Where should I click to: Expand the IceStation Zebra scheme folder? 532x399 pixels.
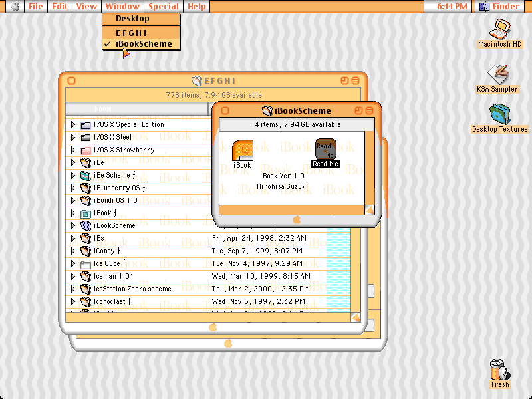click(73, 289)
